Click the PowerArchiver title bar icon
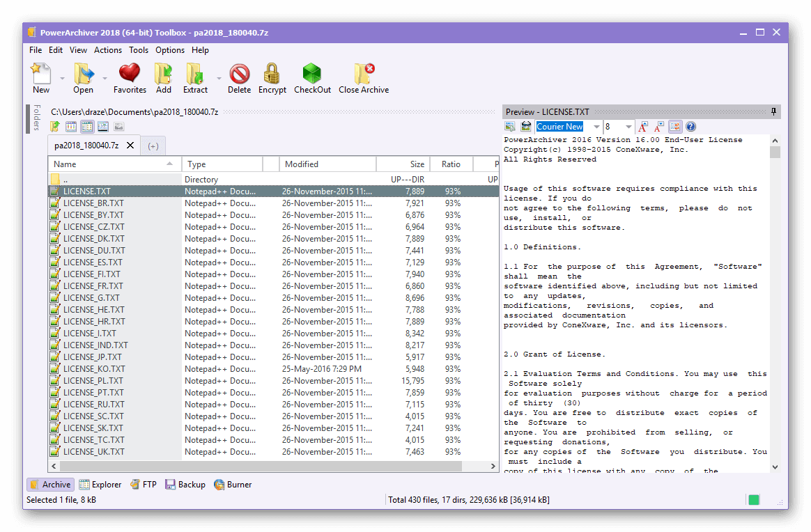Screen dimensions: 811x532 (x=32, y=33)
